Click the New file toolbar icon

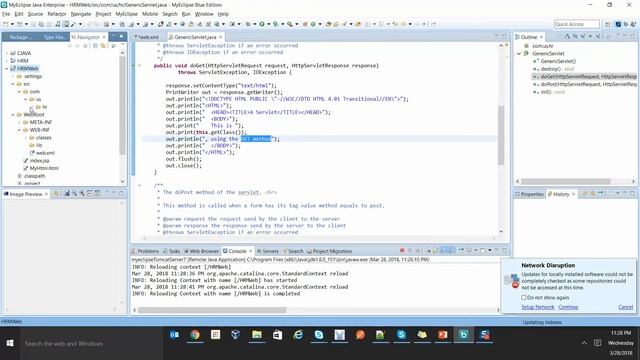tap(6, 24)
